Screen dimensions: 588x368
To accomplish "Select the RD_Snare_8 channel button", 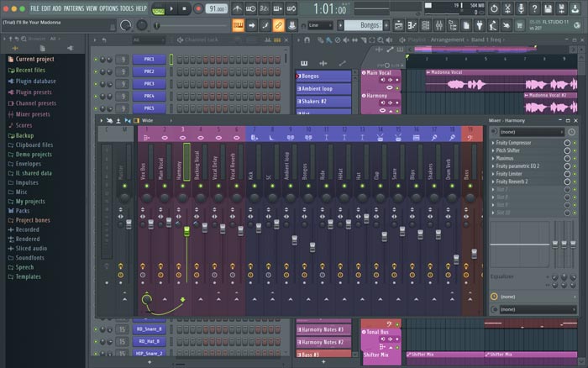I will 149,329.
